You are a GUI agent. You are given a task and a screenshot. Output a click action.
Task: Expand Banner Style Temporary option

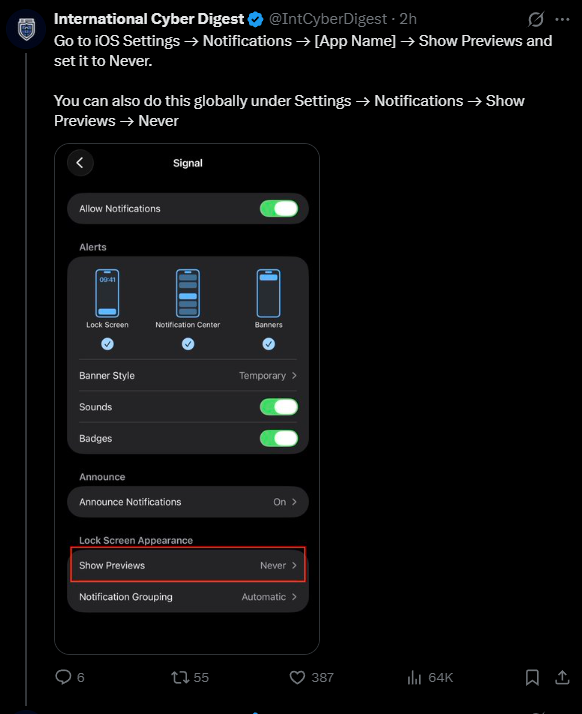188,376
